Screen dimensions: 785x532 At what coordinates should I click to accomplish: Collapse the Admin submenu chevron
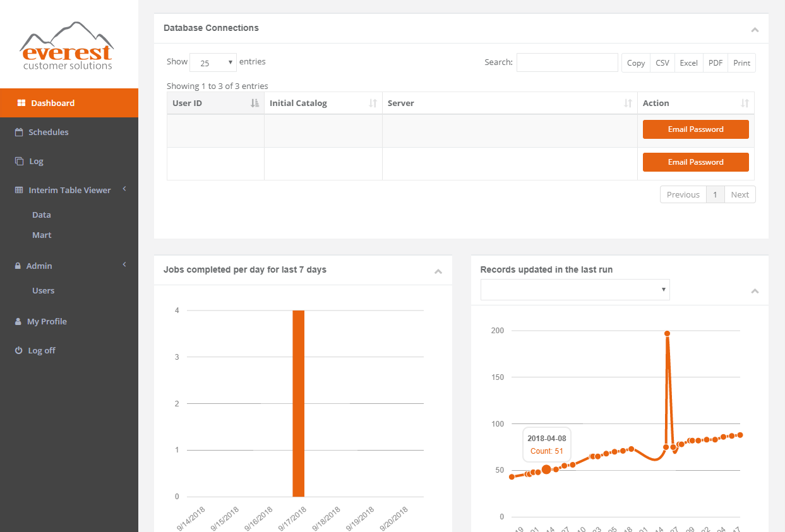tap(124, 264)
